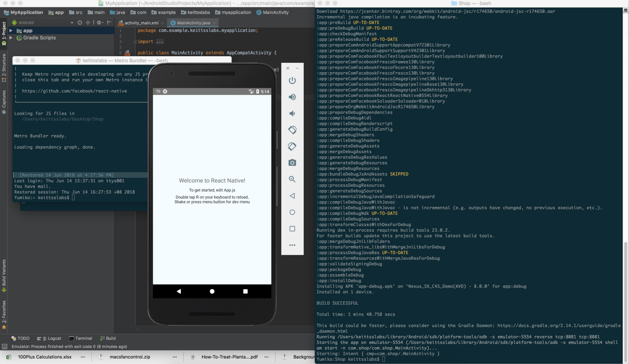Image resolution: width=629 pixels, height=364 pixels.
Task: Click the gutter icon on line 6
Action: pos(127,53)
